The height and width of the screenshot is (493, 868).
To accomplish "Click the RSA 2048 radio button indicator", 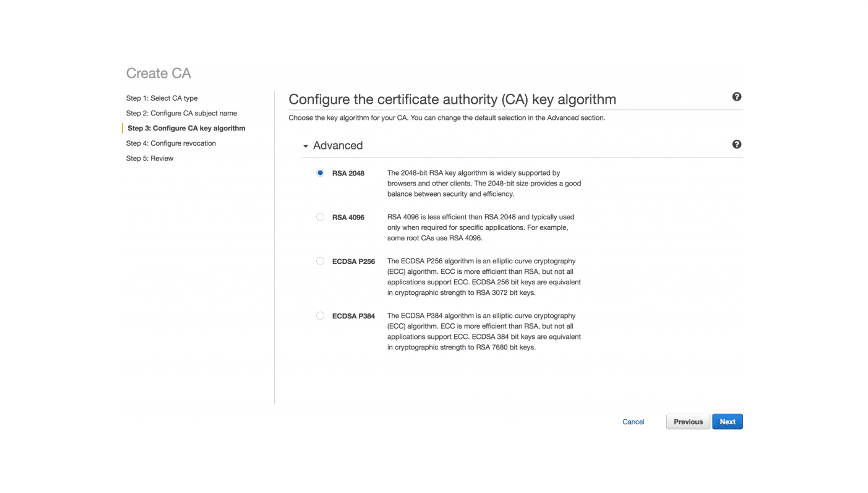I will (x=320, y=172).
